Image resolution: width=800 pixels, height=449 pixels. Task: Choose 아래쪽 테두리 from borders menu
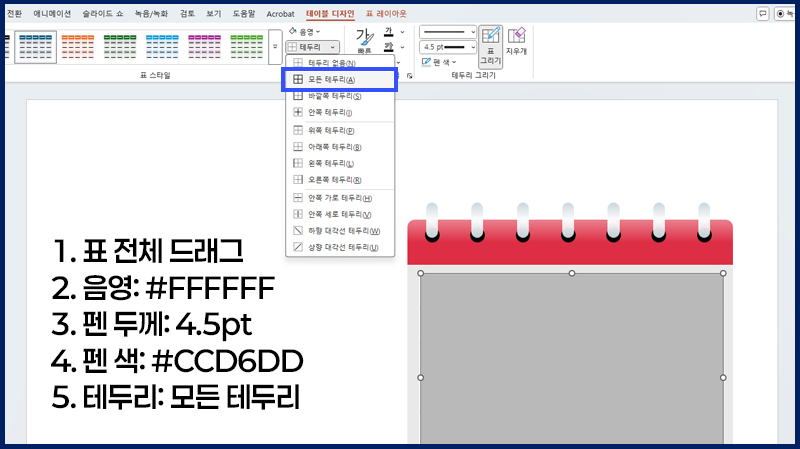pos(340,147)
